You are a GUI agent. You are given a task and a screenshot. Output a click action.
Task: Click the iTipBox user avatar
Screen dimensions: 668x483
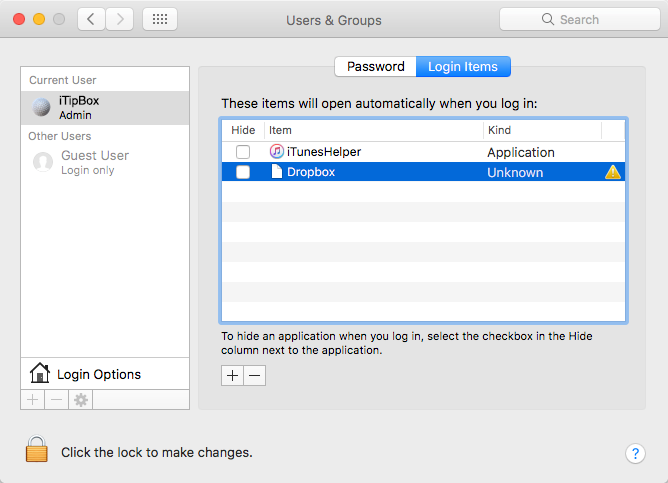point(42,108)
